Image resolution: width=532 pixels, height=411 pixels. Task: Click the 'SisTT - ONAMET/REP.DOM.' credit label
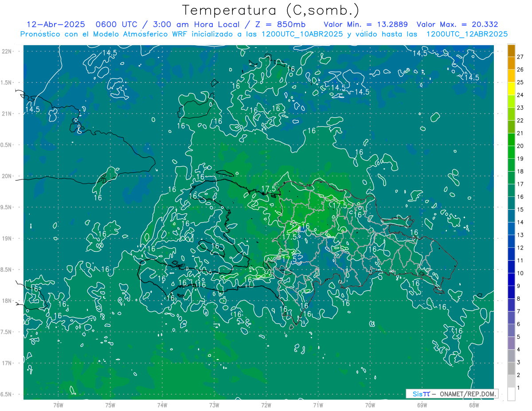[452, 394]
